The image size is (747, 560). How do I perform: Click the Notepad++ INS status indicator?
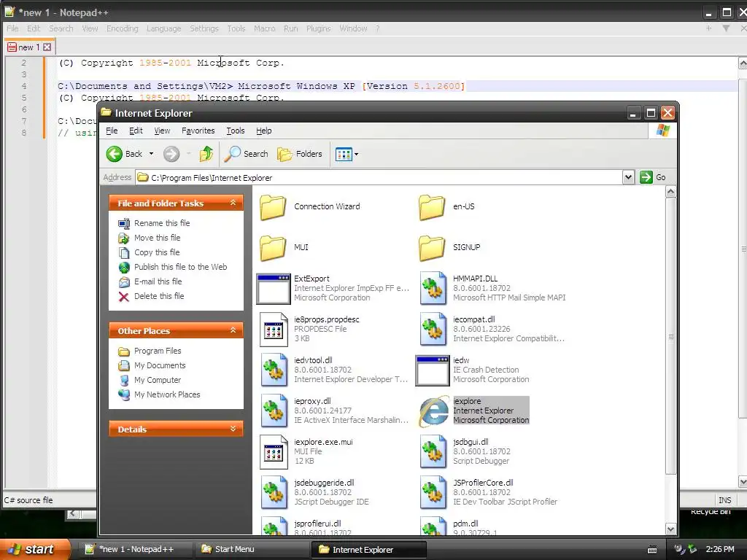724,500
